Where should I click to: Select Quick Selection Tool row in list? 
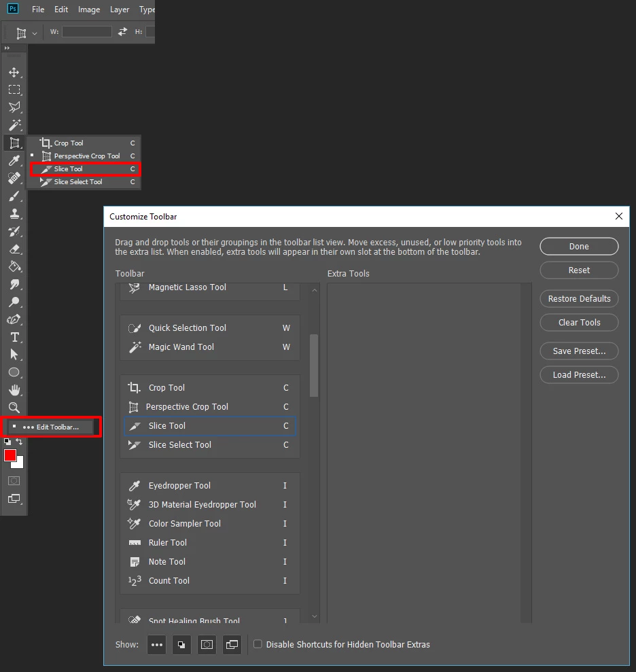pyautogui.click(x=210, y=328)
